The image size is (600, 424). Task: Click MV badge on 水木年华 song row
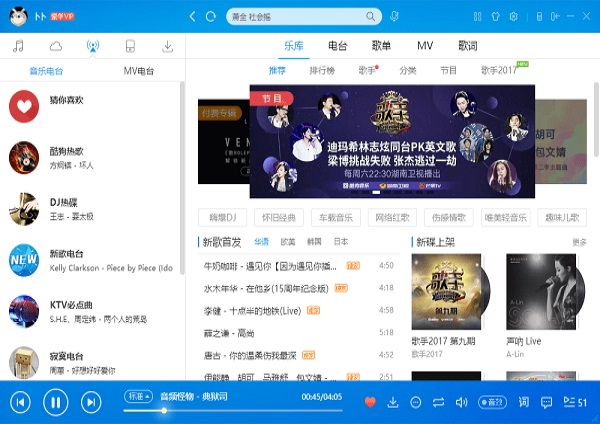point(341,288)
